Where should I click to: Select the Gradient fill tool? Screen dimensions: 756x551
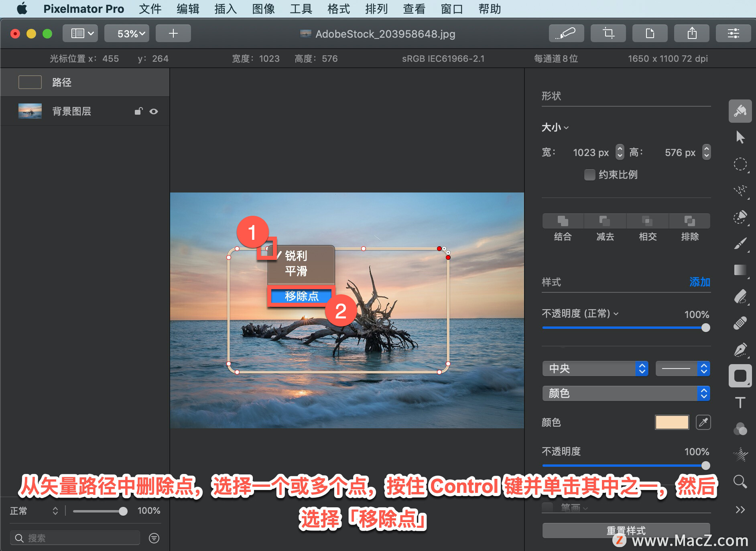[x=740, y=270]
